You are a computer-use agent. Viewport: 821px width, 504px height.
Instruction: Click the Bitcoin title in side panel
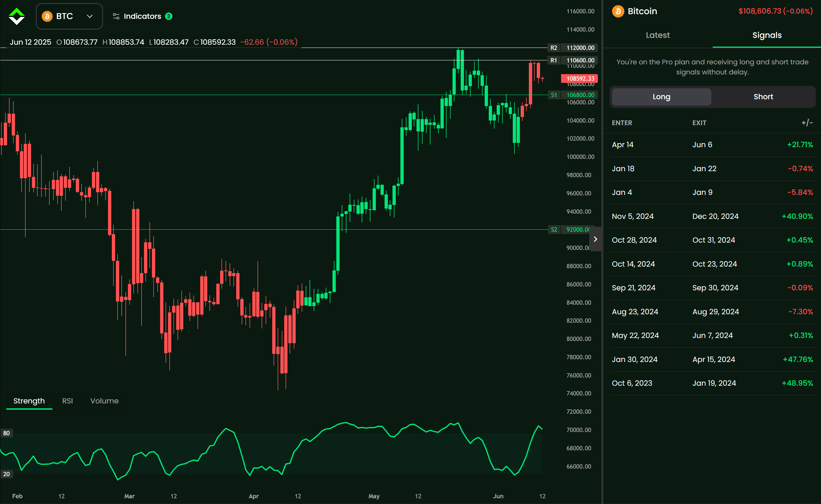pos(642,11)
